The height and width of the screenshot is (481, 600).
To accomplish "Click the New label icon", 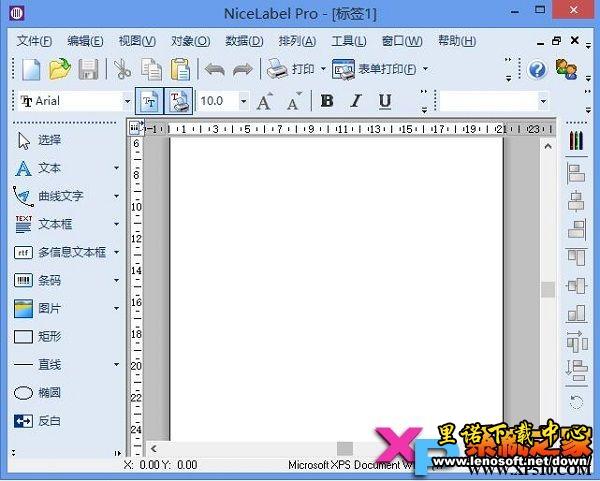I will coord(31,70).
